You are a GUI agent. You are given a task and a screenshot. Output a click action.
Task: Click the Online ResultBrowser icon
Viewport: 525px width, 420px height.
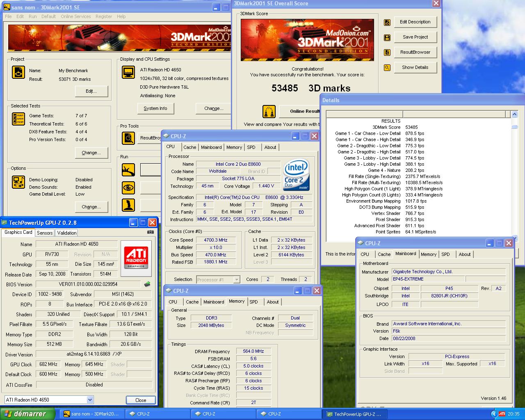pos(269,112)
